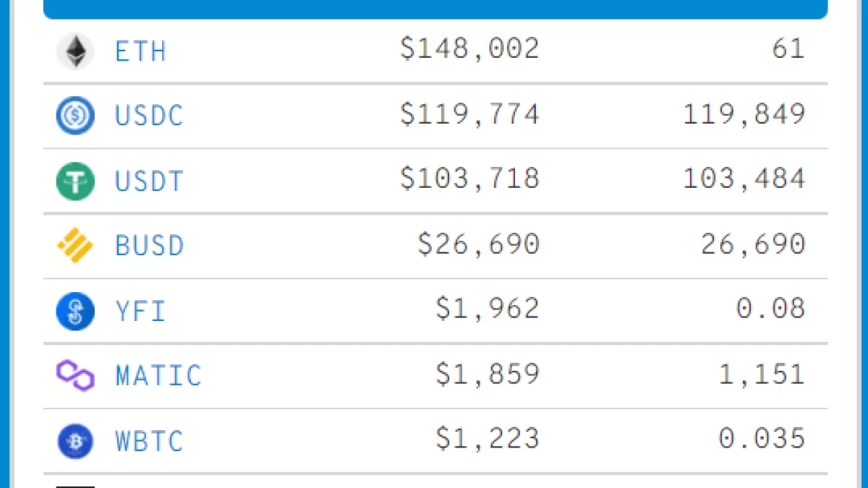Click the blue YFI logo icon
The height and width of the screenshot is (488, 868).
coord(75,311)
